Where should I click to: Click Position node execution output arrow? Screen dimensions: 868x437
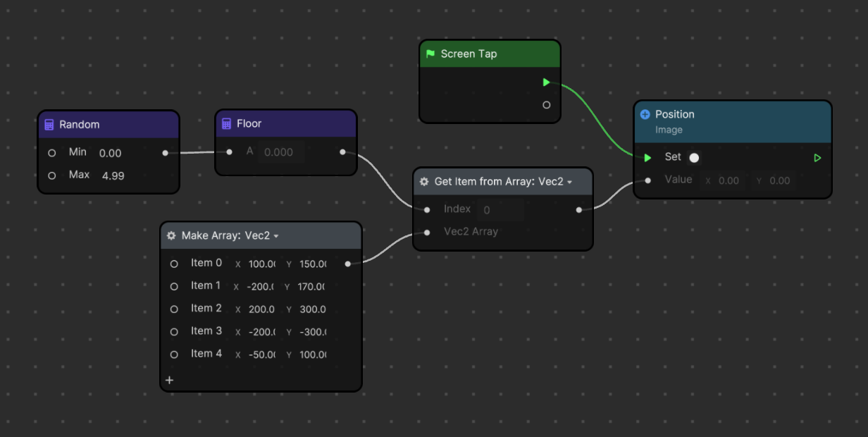pos(817,158)
